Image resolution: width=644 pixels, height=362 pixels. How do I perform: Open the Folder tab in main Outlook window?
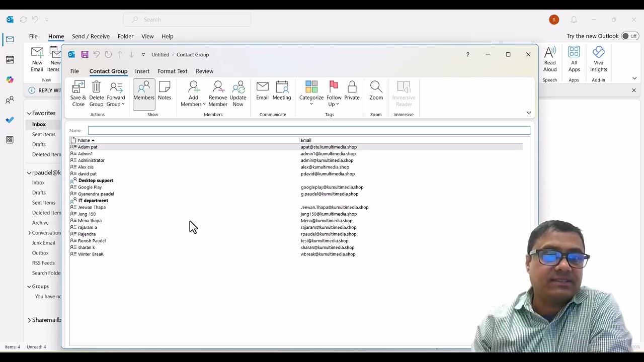125,36
